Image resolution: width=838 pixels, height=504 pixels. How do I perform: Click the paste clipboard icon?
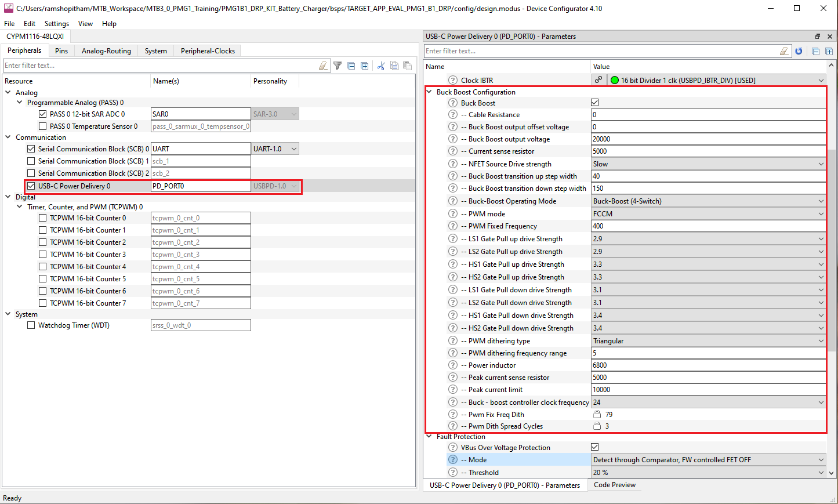[x=408, y=66]
